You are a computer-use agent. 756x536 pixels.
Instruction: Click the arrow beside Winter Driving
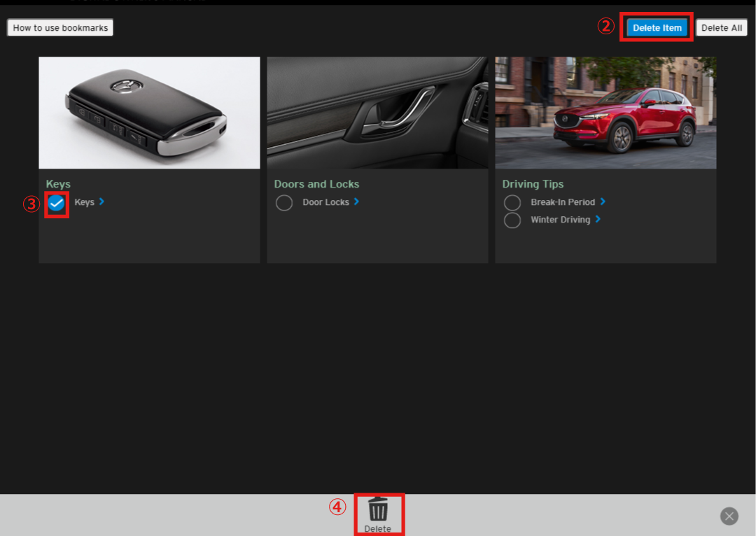(598, 219)
